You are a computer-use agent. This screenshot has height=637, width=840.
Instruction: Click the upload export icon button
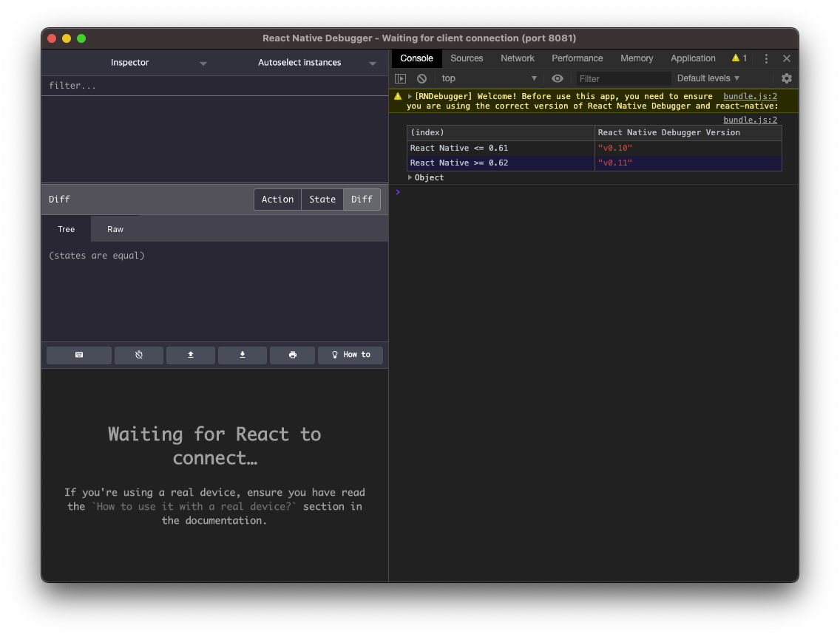point(191,355)
